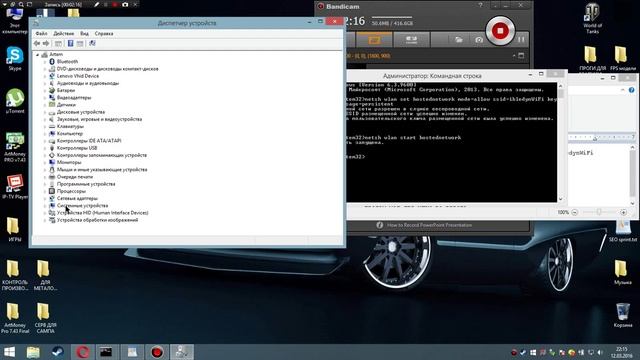The height and width of the screenshot is (360, 640).
Task: Click the Command Prompt scrollbar down arrow
Action: click(x=560, y=199)
